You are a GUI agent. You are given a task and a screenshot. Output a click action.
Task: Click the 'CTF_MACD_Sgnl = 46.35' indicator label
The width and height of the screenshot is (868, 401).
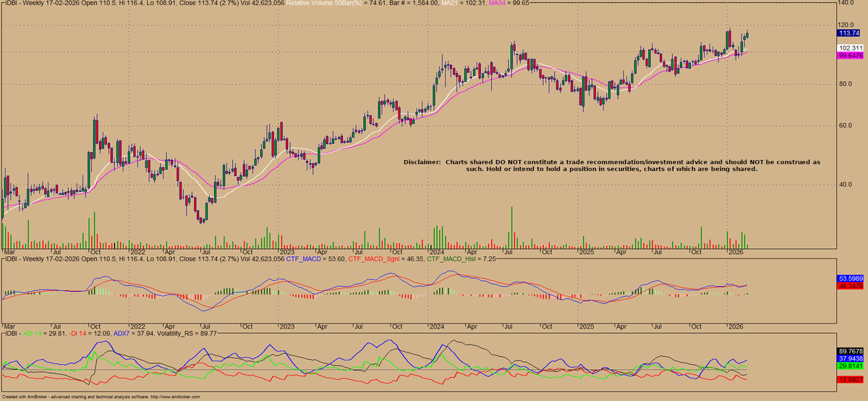pyautogui.click(x=386, y=258)
